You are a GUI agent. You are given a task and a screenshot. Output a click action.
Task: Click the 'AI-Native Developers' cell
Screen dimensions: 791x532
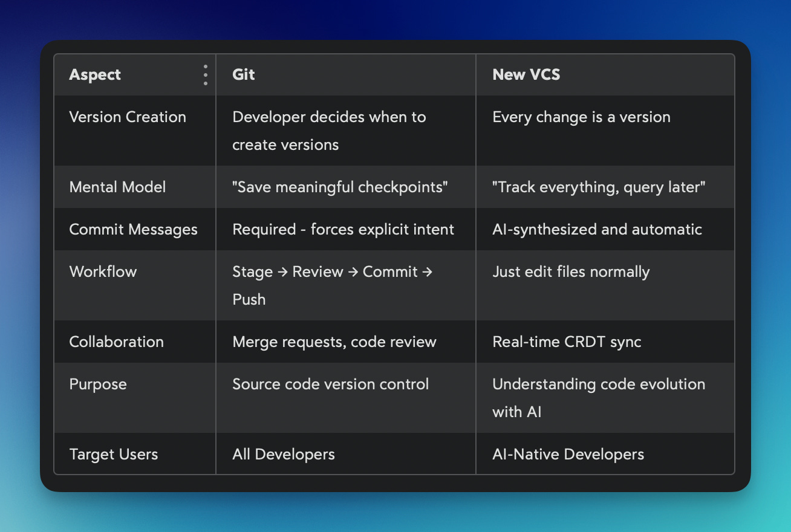(x=605, y=453)
